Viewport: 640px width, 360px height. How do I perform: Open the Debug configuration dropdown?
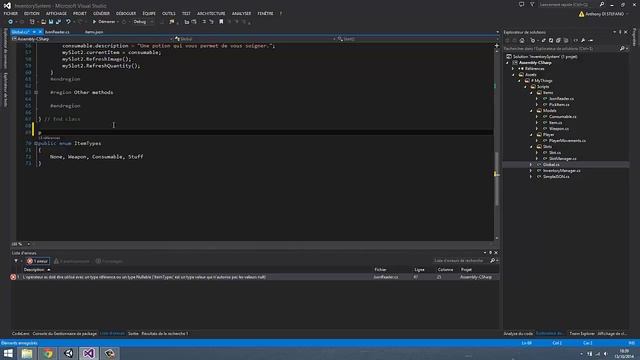[143, 22]
